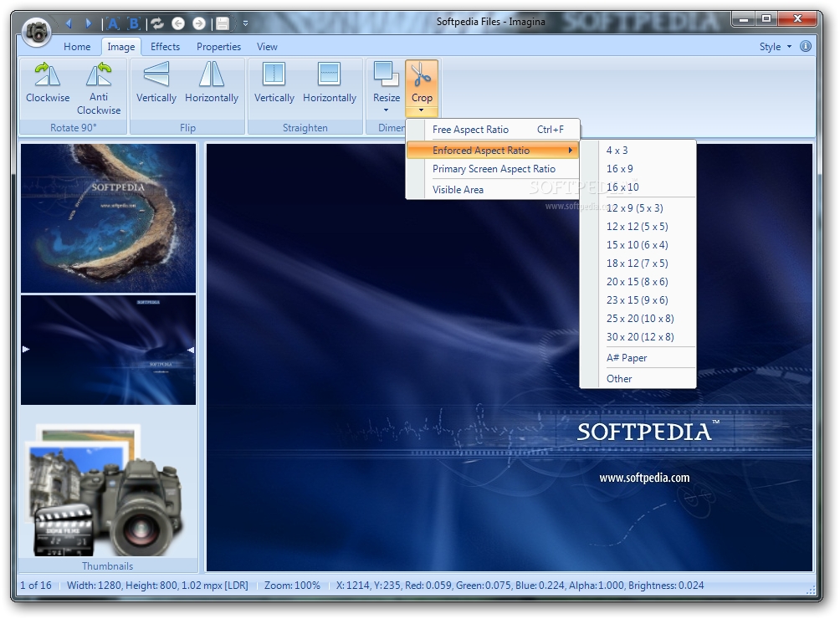840x619 pixels.
Task: Click the 'Straighten' group label
Action: (305, 128)
